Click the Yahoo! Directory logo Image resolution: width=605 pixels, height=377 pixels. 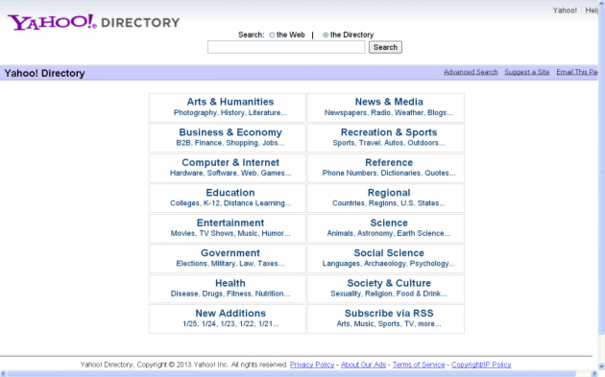coord(93,22)
